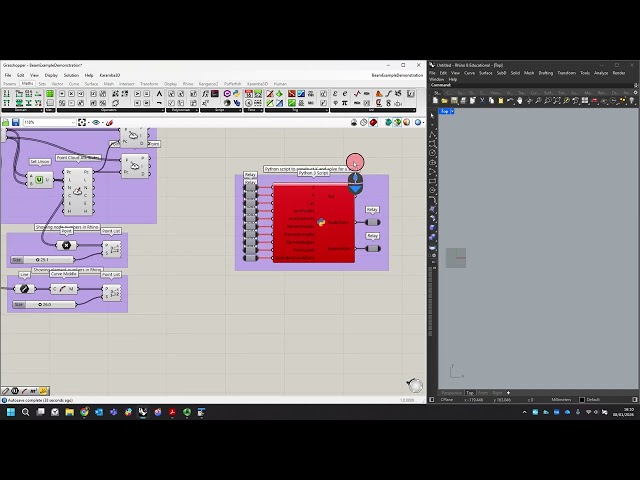This screenshot has height=480, width=640.
Task: Click the Larger Than operator icon
Action: 137,94
